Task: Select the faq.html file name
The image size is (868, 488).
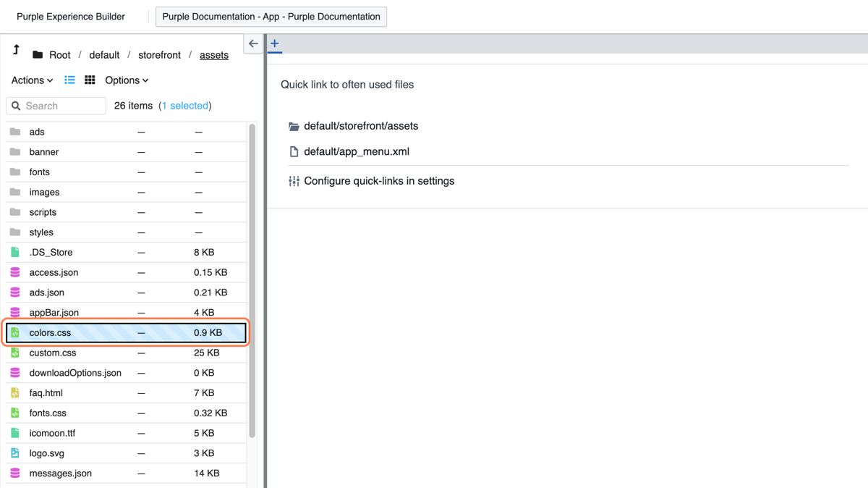Action: (x=46, y=393)
